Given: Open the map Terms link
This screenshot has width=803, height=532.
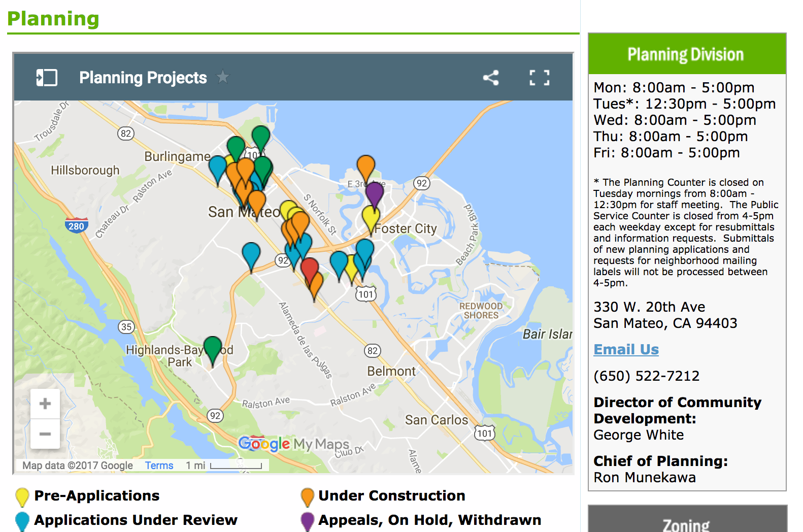Looking at the screenshot, I should [159, 465].
